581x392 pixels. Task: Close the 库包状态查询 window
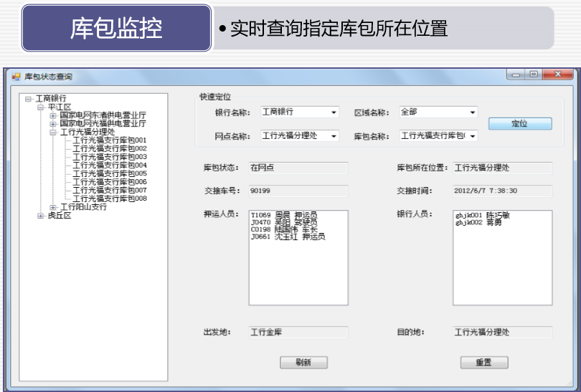coord(558,75)
